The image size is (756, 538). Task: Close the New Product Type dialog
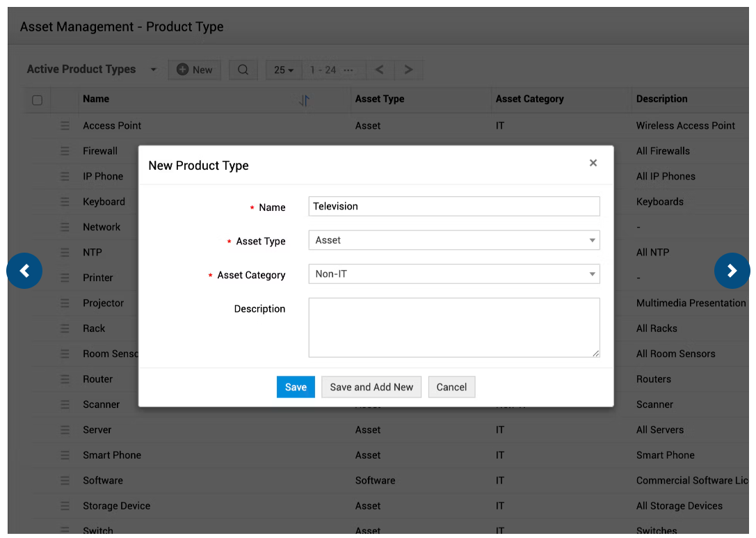[x=593, y=163]
